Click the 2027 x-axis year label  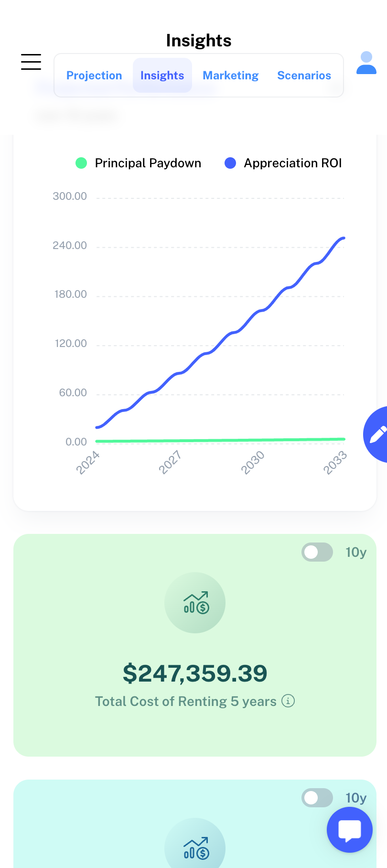point(170,462)
